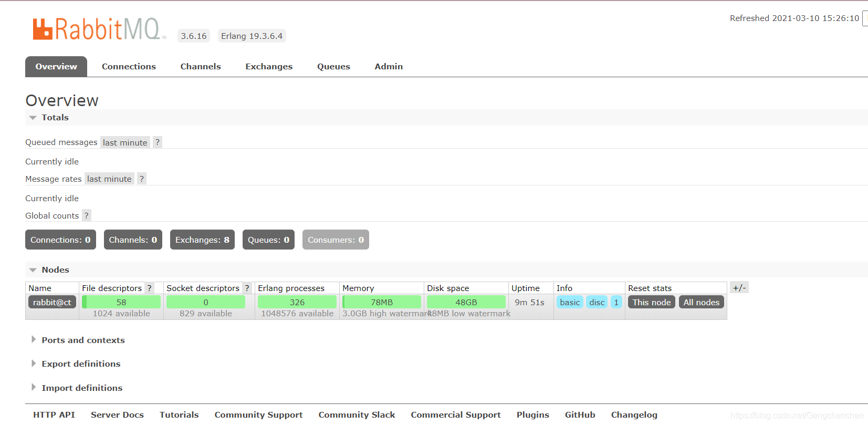Open the Changelog link
Viewport: 868px width, 425px height.
[x=634, y=414]
